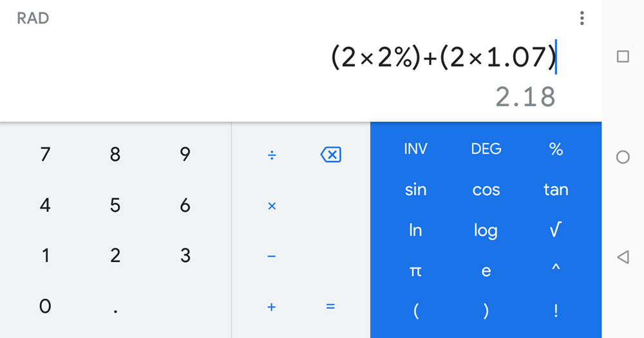Tap the factorial exclamation key
This screenshot has width=644, height=338.
pyautogui.click(x=555, y=311)
